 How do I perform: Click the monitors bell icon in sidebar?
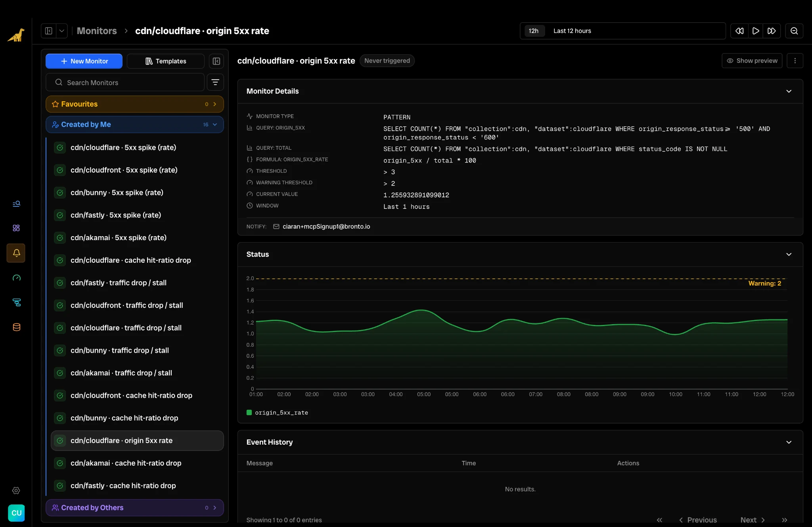(16, 253)
